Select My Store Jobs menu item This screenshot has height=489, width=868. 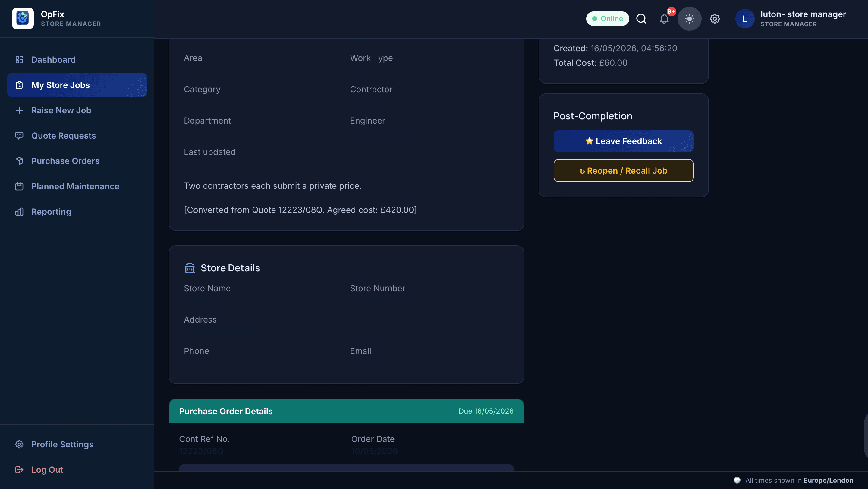coord(77,85)
